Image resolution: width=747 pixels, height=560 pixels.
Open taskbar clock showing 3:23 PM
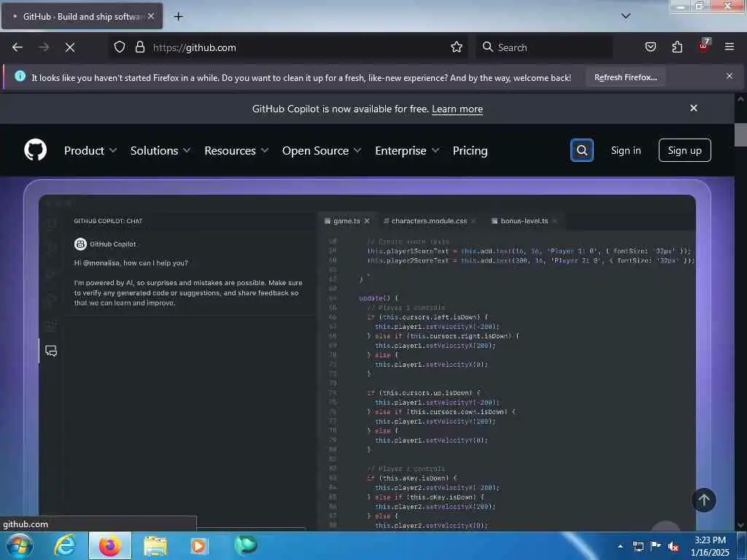(710, 546)
